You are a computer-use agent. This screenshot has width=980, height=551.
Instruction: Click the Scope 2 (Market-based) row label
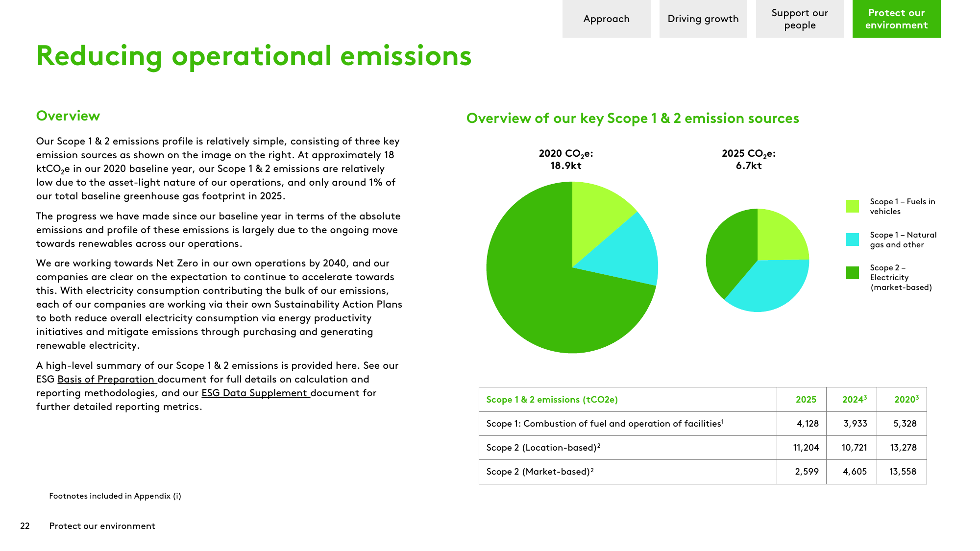tap(540, 472)
